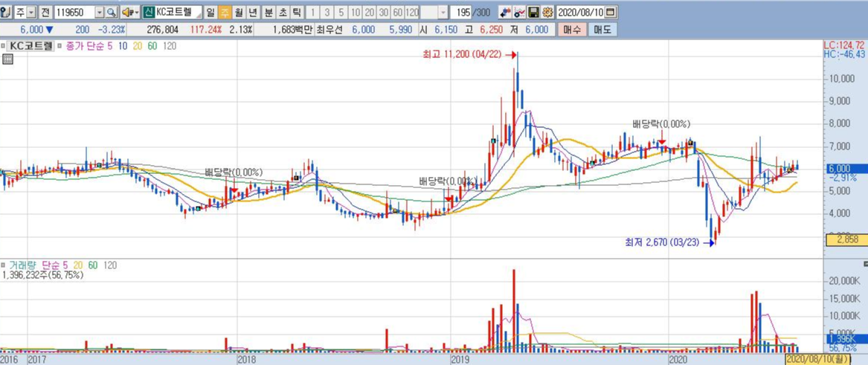The width and height of the screenshot is (868, 365).
Task: Click the small square before KC코트렐 label
Action: (4, 46)
